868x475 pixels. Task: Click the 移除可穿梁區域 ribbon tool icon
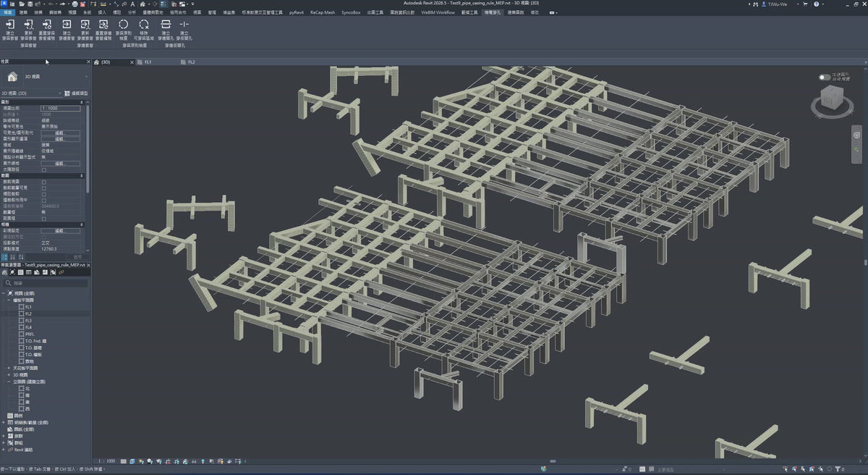point(144,25)
